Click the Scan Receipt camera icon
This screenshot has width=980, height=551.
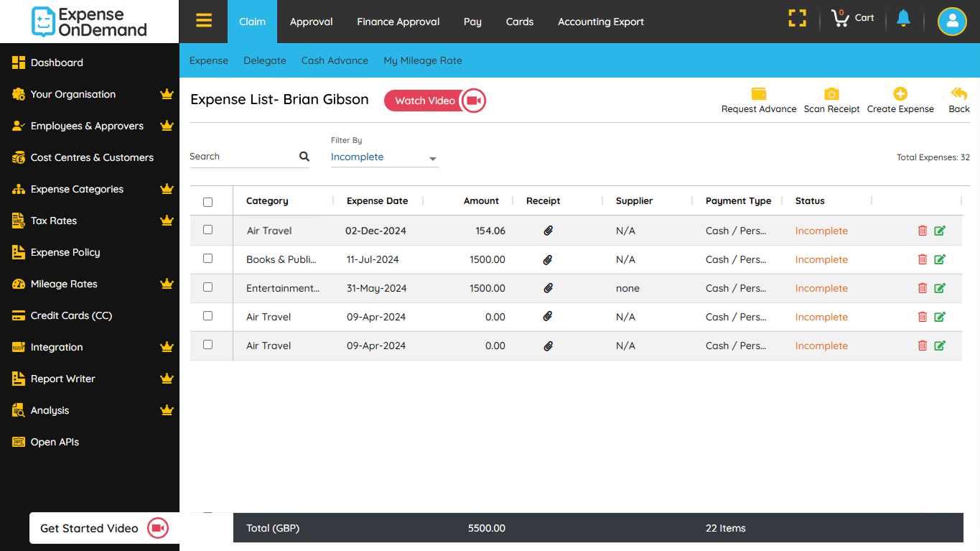click(831, 93)
